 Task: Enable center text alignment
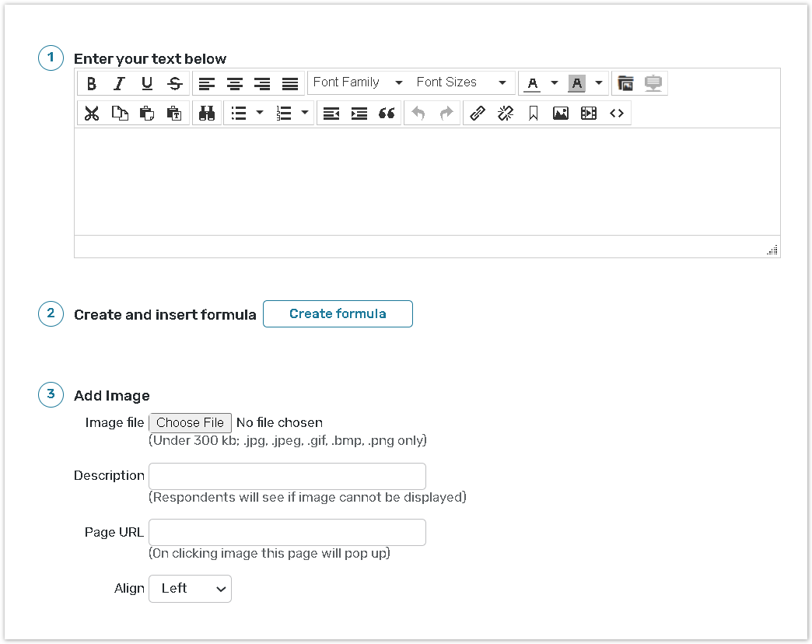234,83
